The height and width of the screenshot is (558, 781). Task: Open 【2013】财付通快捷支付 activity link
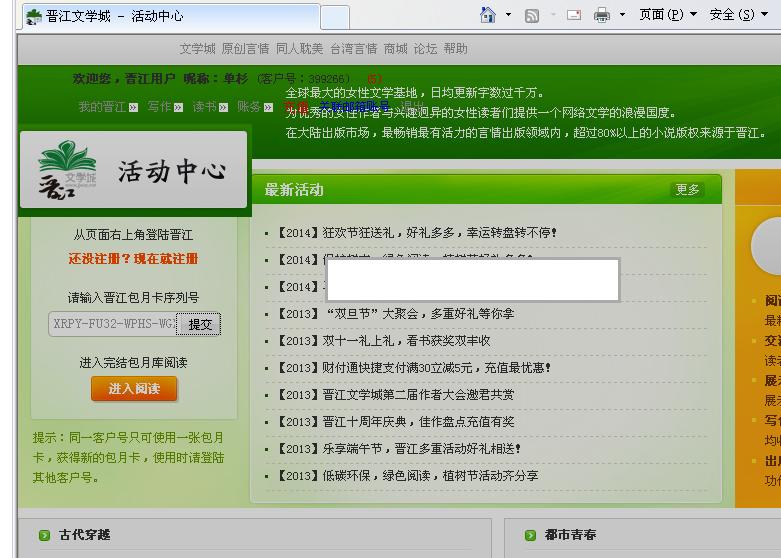[411, 368]
